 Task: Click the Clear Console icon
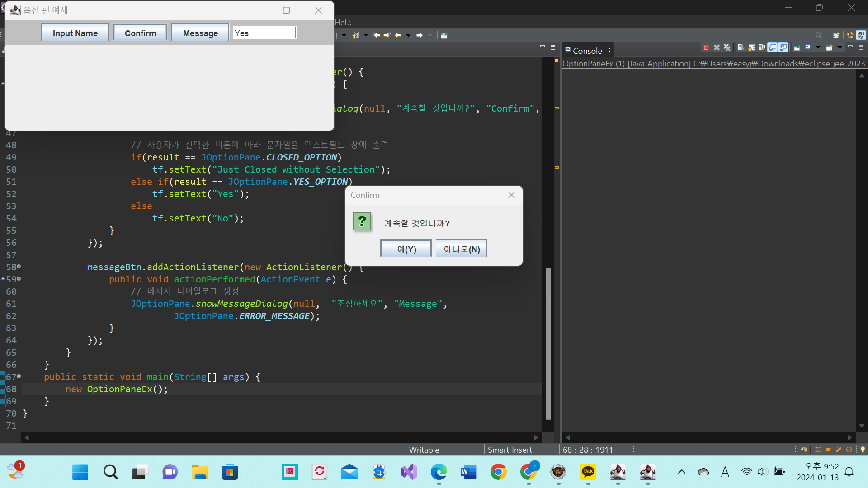click(741, 47)
